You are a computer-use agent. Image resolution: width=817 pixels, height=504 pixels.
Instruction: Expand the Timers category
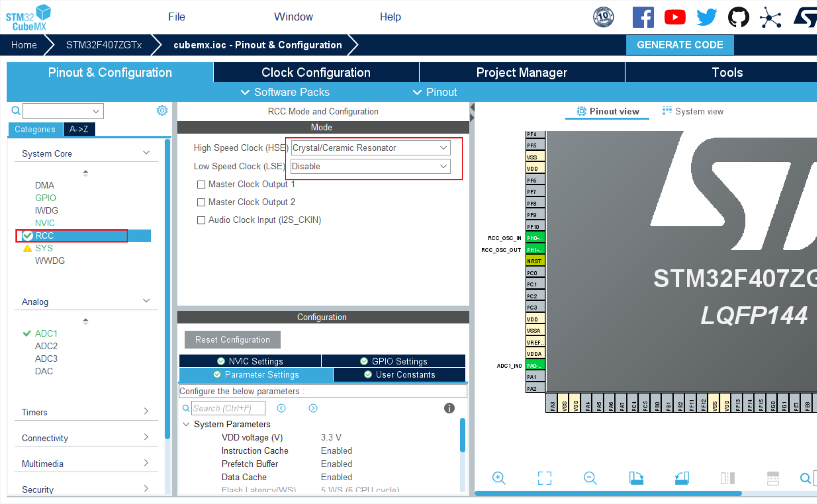(146, 411)
